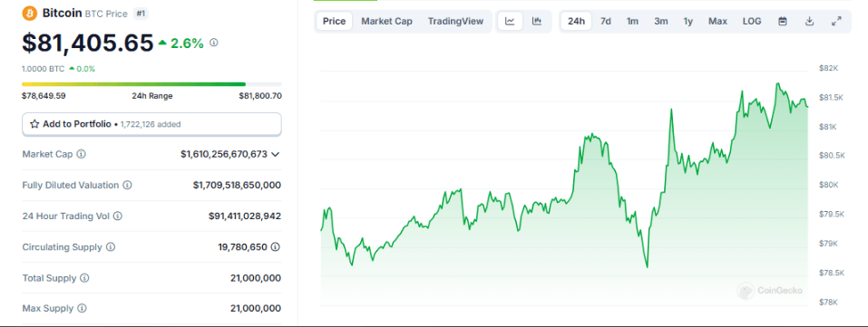Click the star icon in Add to Portfolio

point(34,124)
